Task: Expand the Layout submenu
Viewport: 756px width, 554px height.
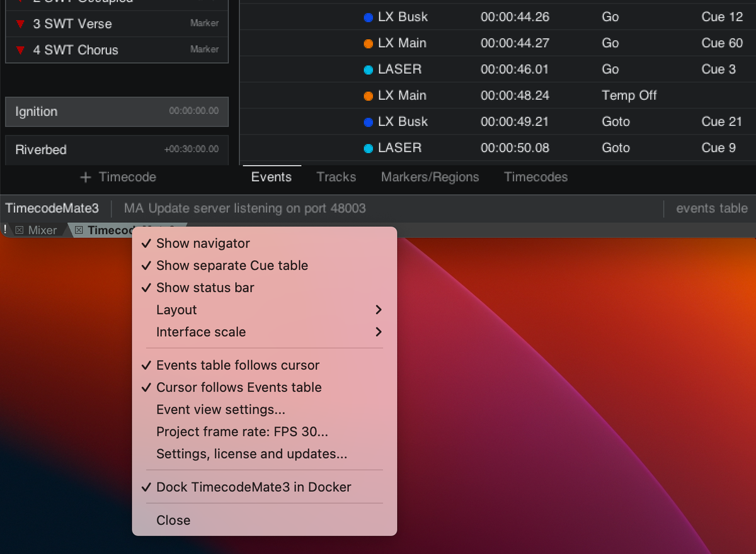Action: coord(265,310)
